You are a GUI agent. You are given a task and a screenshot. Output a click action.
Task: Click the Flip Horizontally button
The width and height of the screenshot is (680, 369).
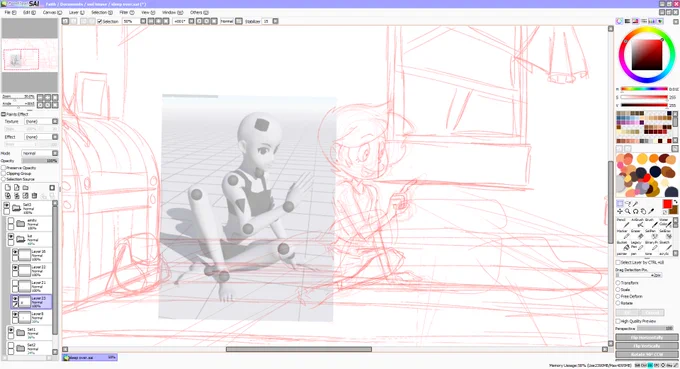tap(647, 337)
